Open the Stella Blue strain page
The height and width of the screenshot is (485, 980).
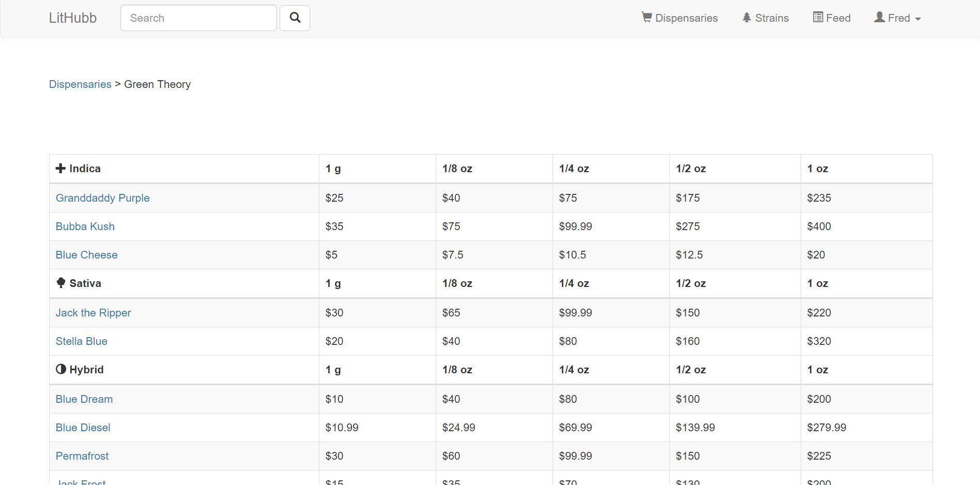tap(82, 341)
